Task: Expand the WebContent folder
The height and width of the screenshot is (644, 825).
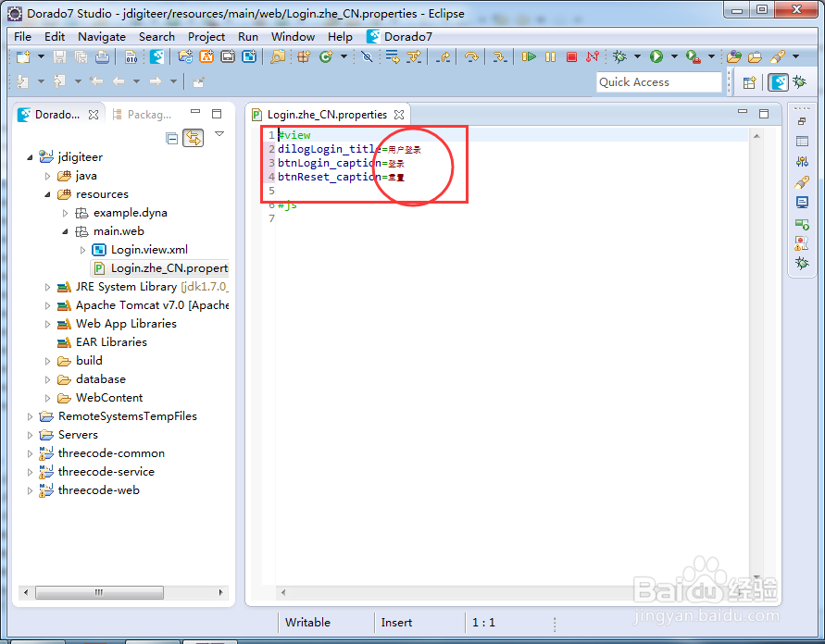Action: (47, 398)
